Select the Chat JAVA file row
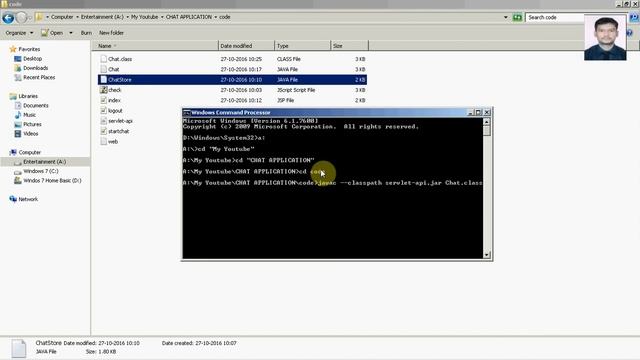 [x=232, y=69]
